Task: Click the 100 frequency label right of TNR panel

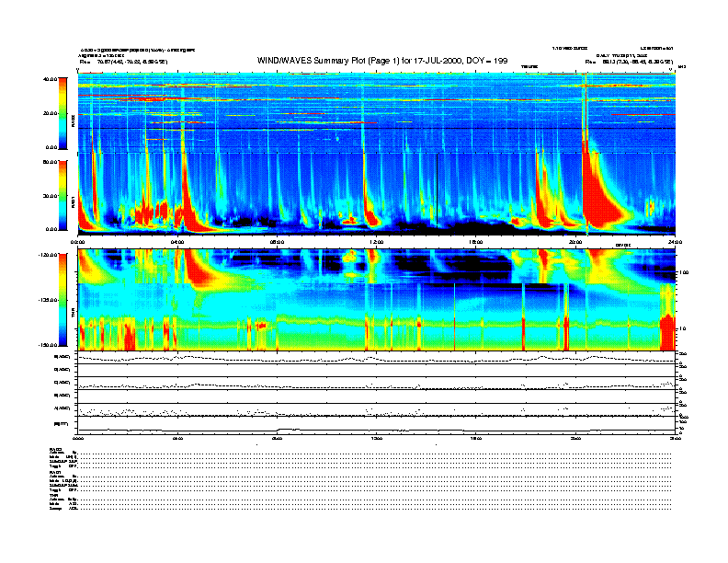Action: (x=684, y=272)
